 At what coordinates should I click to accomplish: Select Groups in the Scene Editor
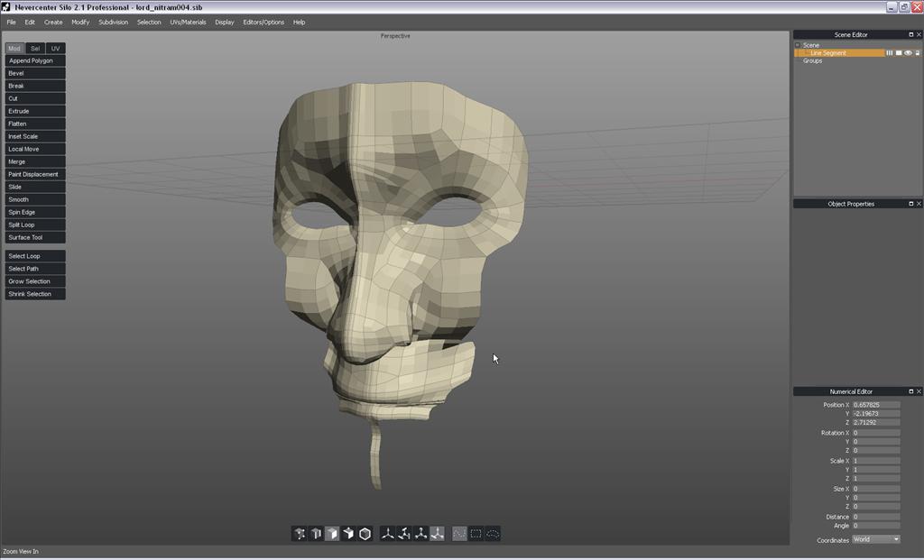(x=813, y=60)
